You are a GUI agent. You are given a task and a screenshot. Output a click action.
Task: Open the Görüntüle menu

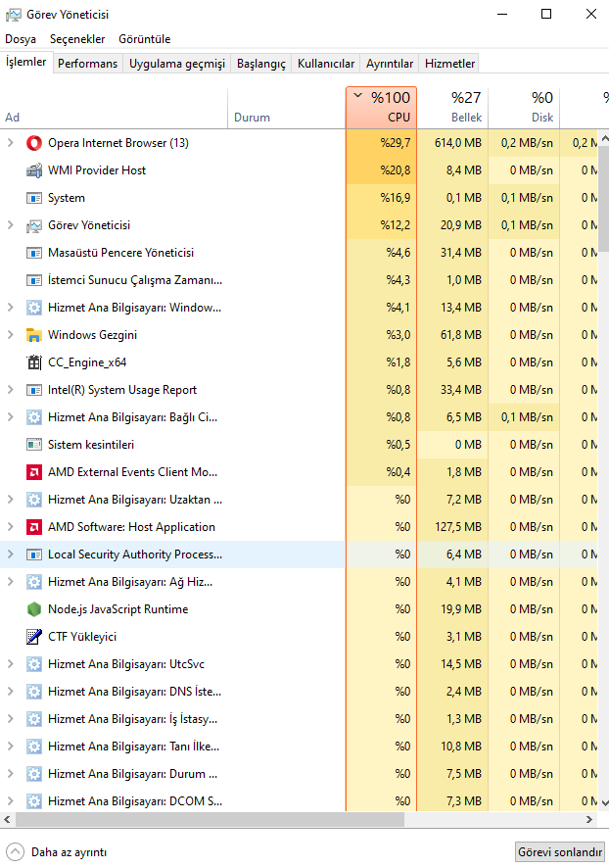144,39
